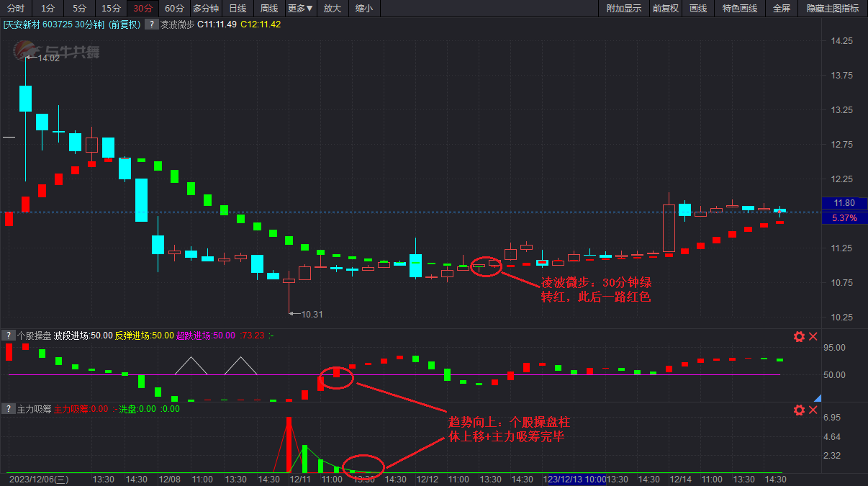Click the 12/08 date on time axis
The width and height of the screenshot is (868, 486).
tap(169, 479)
